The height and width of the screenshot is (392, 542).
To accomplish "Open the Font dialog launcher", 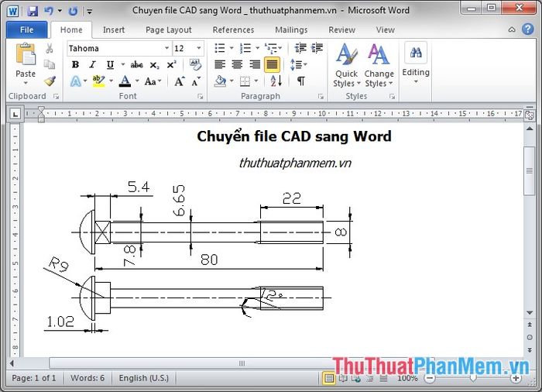I will click(x=200, y=97).
